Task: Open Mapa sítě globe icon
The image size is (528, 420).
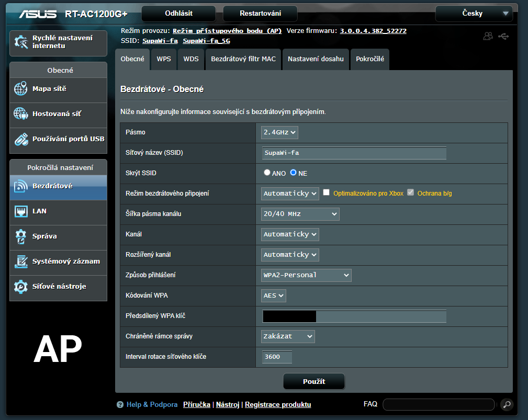Action: tap(21, 89)
